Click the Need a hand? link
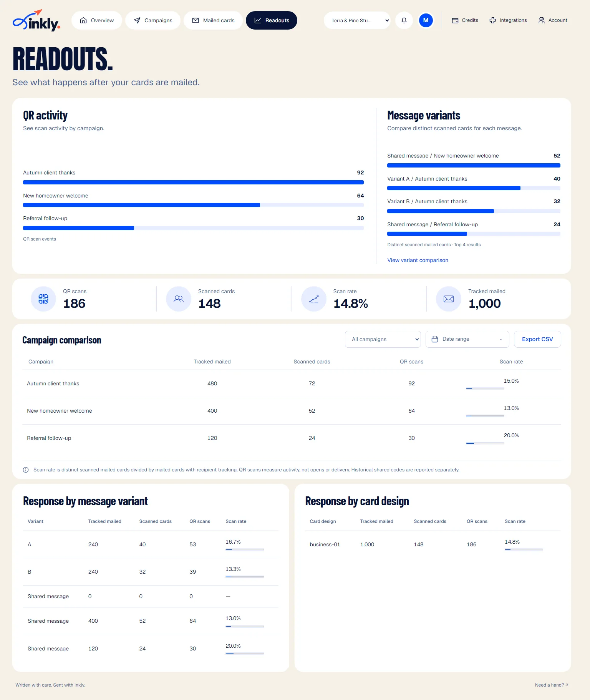 552,685
